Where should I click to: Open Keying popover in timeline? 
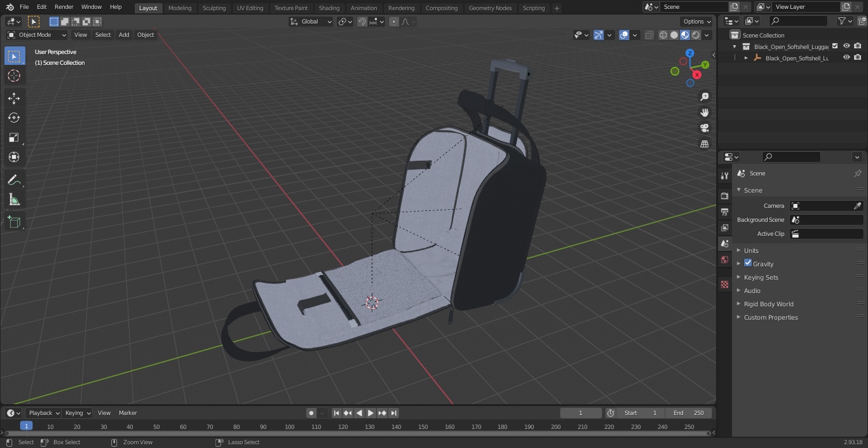78,413
